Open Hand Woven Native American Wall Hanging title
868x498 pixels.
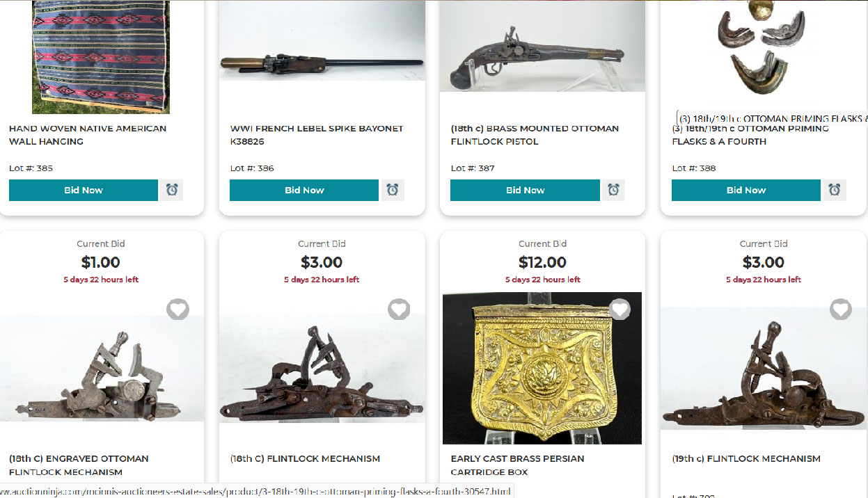(x=88, y=135)
